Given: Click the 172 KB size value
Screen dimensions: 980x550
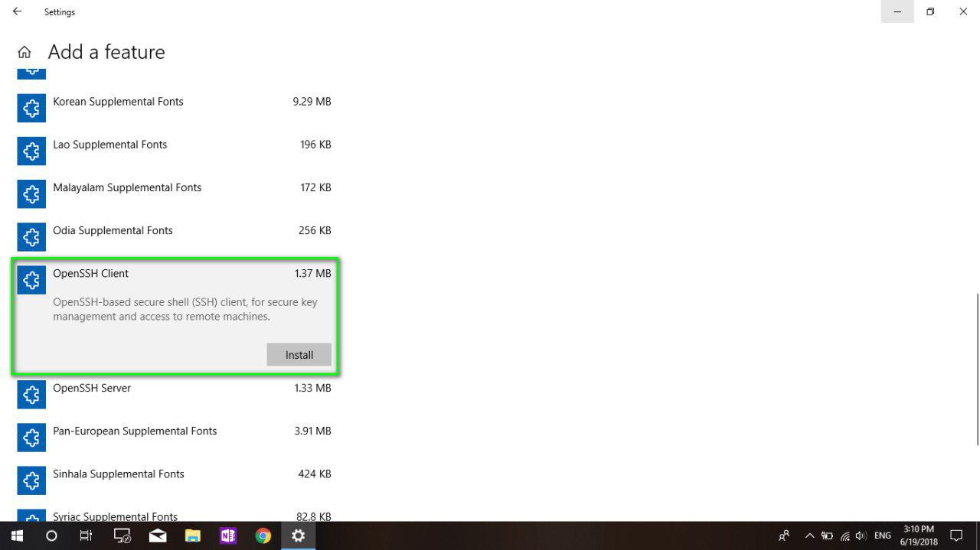Looking at the screenshot, I should pyautogui.click(x=315, y=187).
